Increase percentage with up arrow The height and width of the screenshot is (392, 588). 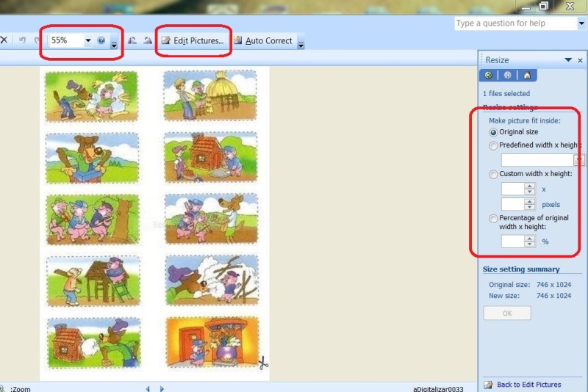[x=529, y=239]
